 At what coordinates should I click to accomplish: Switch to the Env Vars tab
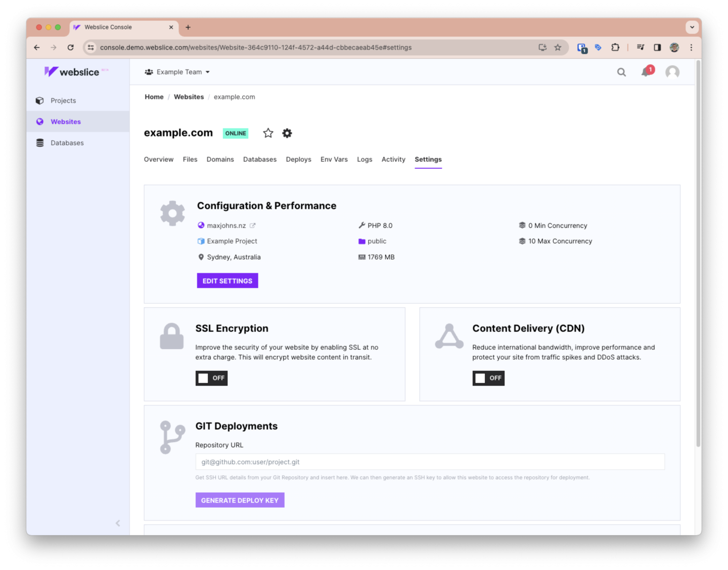coord(334,160)
